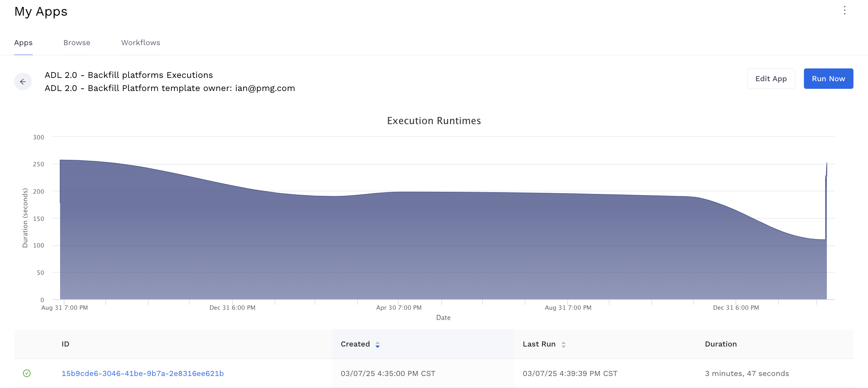Click the back arrow button
Viewport: 868px width, 388px height.
pyautogui.click(x=23, y=82)
